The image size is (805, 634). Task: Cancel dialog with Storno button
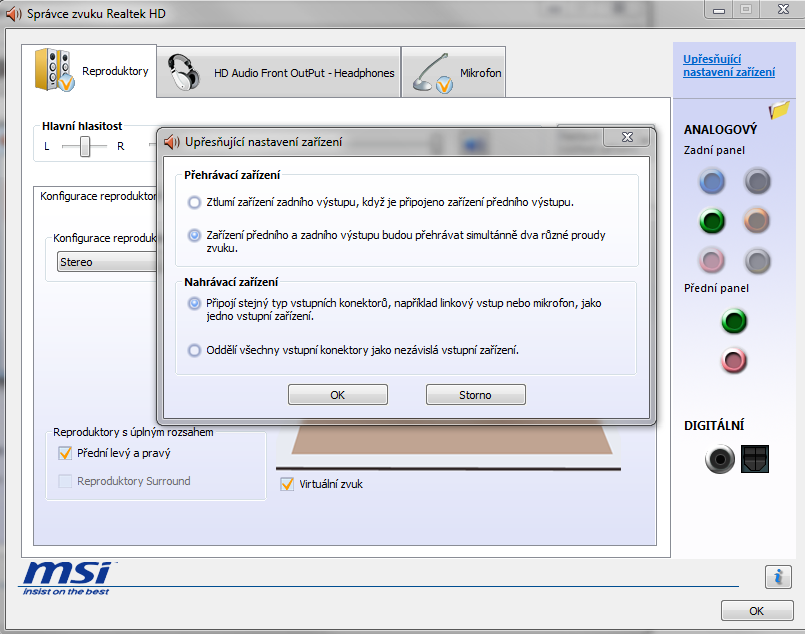475,395
